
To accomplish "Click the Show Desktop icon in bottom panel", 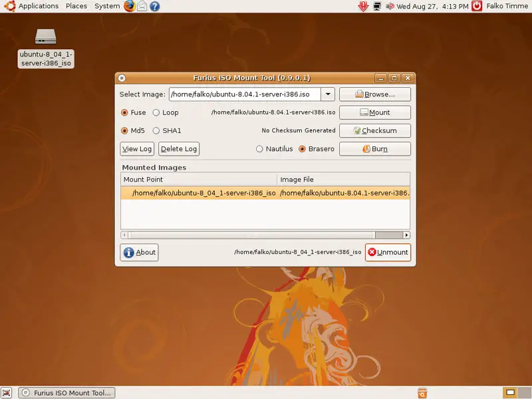I will (7, 392).
